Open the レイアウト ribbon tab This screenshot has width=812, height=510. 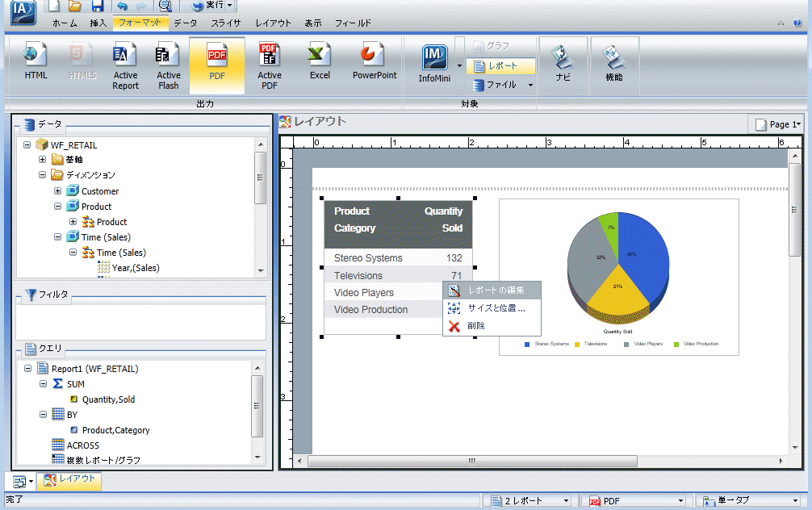click(273, 23)
